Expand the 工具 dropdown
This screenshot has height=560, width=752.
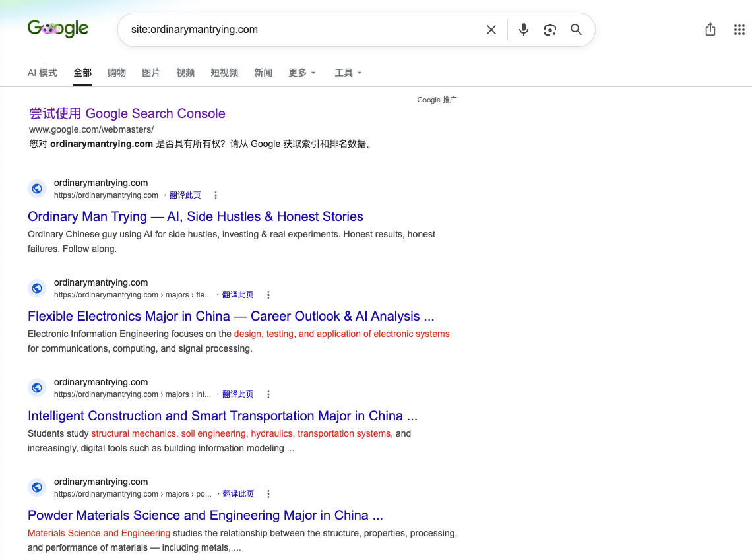pos(348,73)
